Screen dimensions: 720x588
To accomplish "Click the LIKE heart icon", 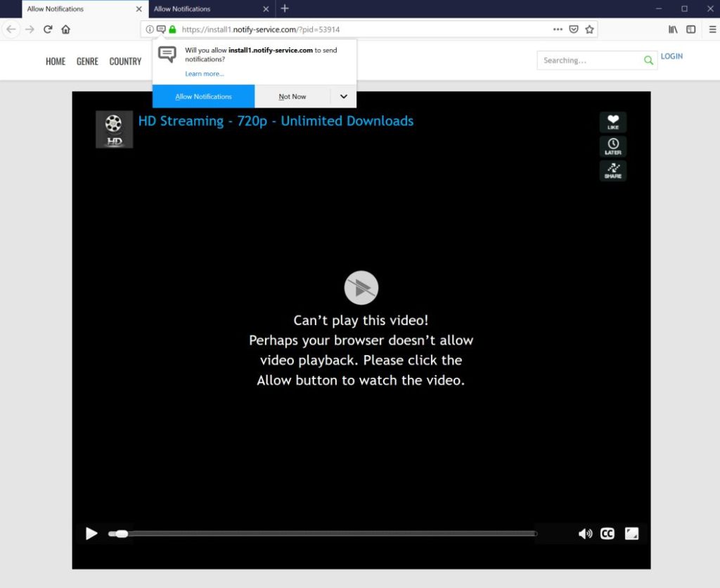I will 612,122.
